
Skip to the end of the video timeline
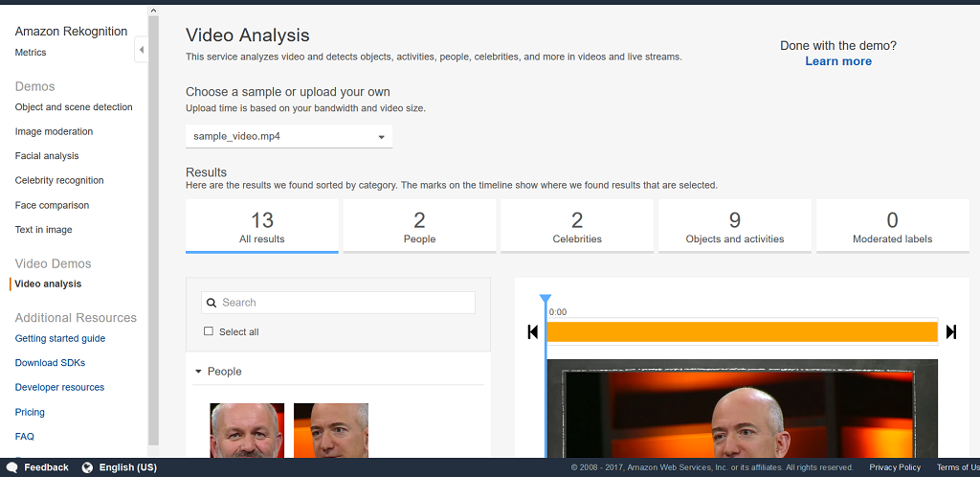(x=950, y=332)
